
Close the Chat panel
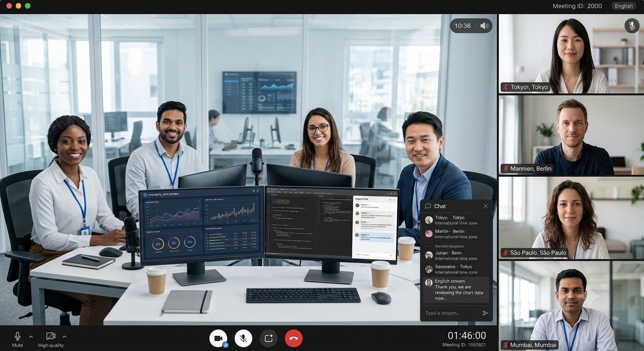[x=486, y=206]
